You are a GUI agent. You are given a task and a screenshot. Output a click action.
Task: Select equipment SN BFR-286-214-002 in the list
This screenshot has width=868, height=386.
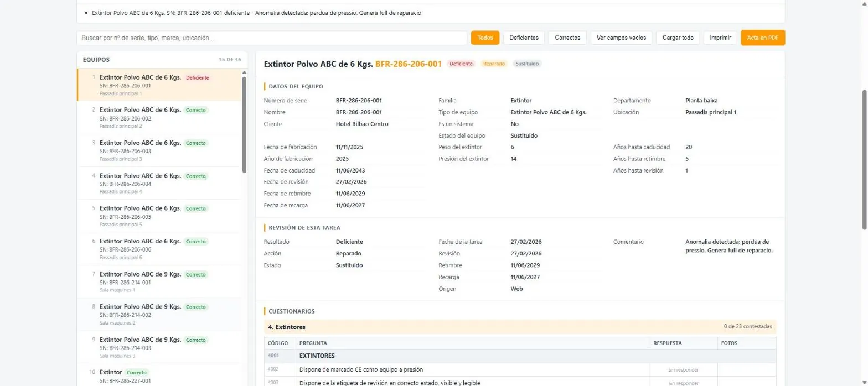159,314
